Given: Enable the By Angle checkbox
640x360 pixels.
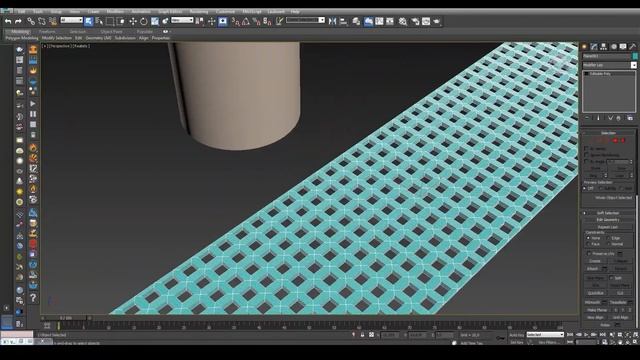Looking at the screenshot, I should click(x=587, y=162).
